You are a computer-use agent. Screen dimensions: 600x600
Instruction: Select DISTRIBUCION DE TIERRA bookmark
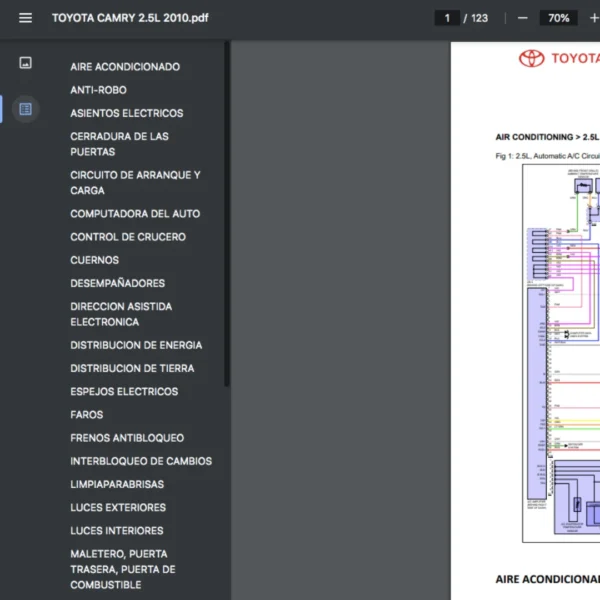[x=132, y=368]
